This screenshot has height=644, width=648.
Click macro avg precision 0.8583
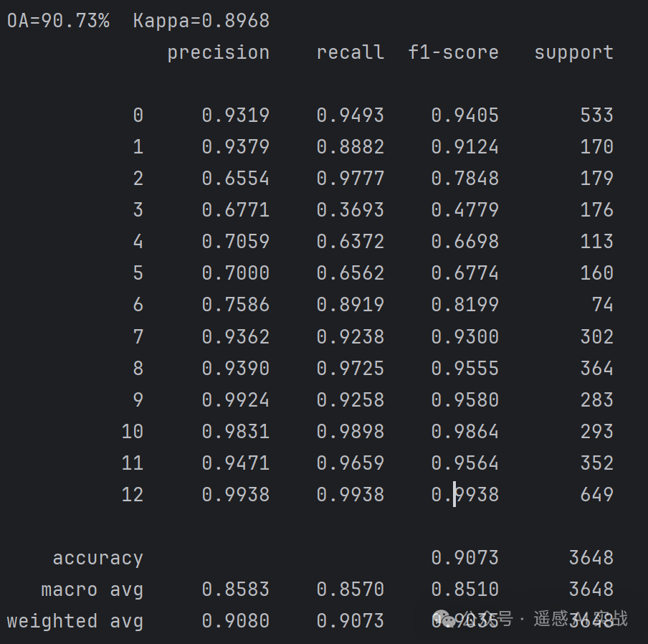tap(236, 589)
